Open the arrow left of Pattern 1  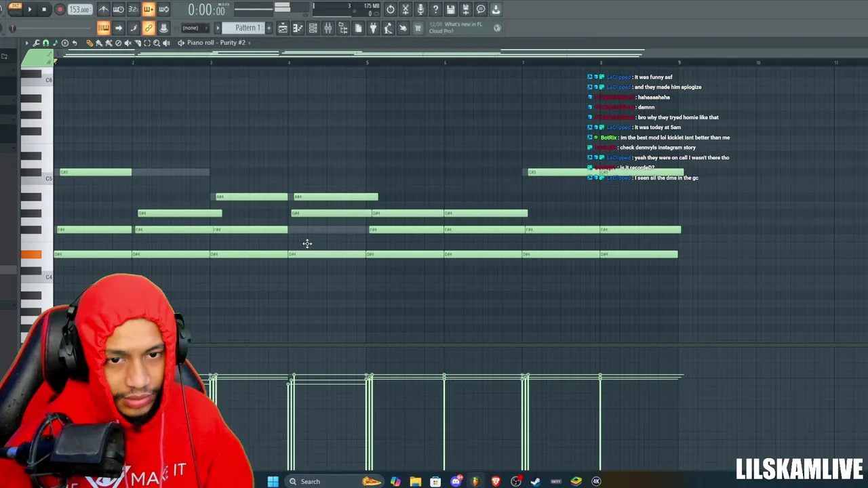[x=218, y=28]
